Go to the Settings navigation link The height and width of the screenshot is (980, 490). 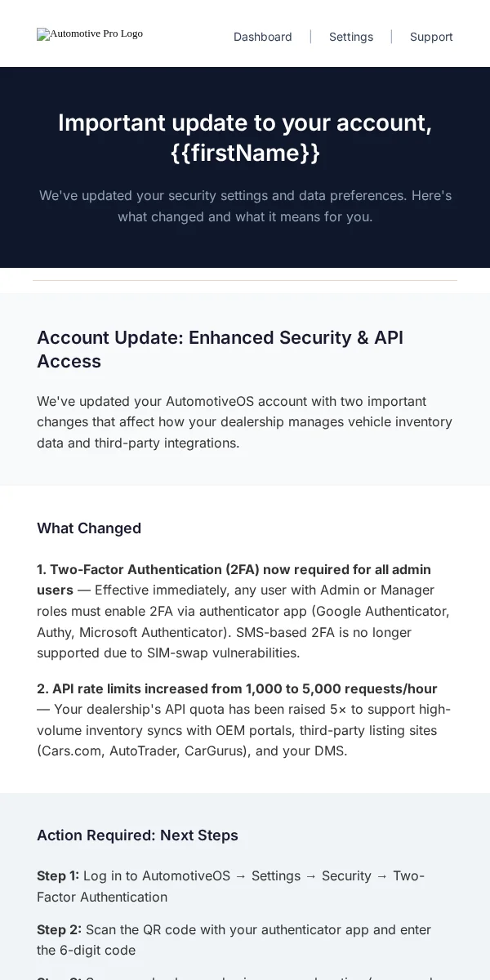coord(351,37)
